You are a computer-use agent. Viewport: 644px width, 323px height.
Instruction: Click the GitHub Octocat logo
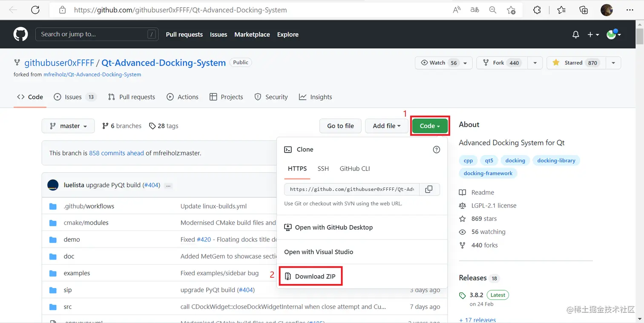[x=20, y=34]
